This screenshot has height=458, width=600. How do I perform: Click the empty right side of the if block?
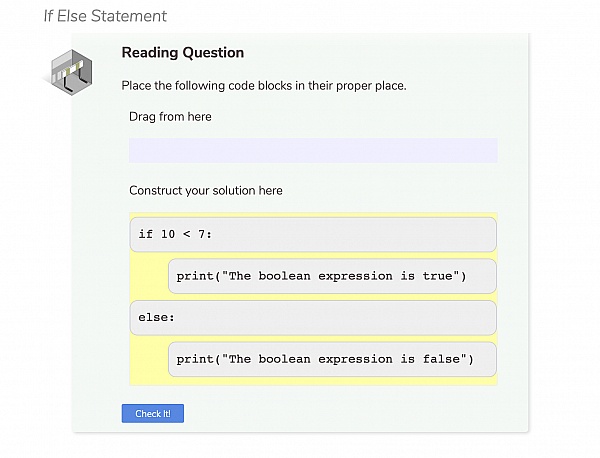point(354,235)
